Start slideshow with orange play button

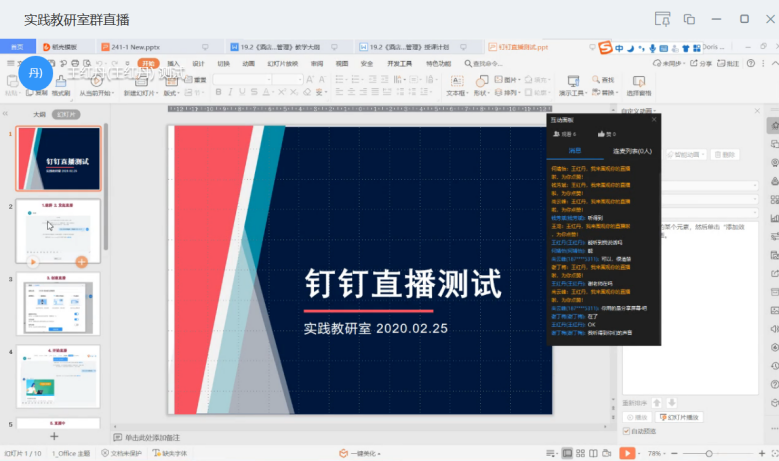[x=627, y=453]
